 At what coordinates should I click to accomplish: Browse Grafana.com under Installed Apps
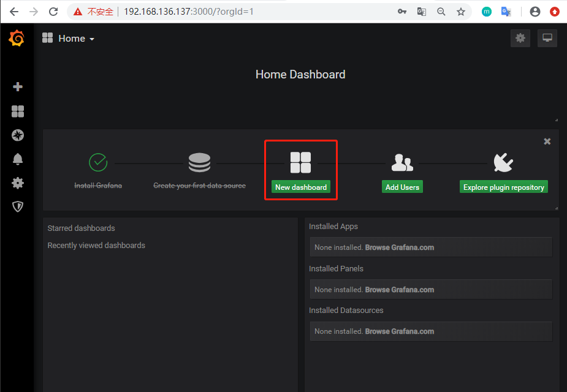[399, 247]
